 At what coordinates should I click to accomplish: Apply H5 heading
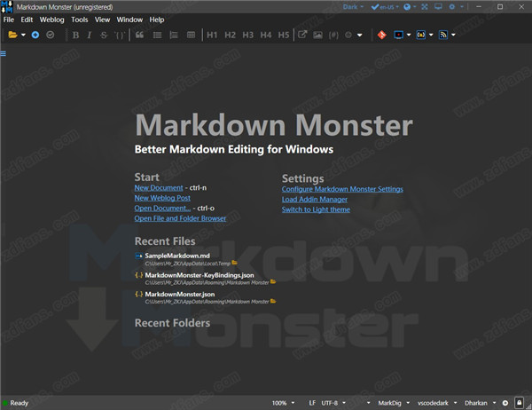coord(284,35)
